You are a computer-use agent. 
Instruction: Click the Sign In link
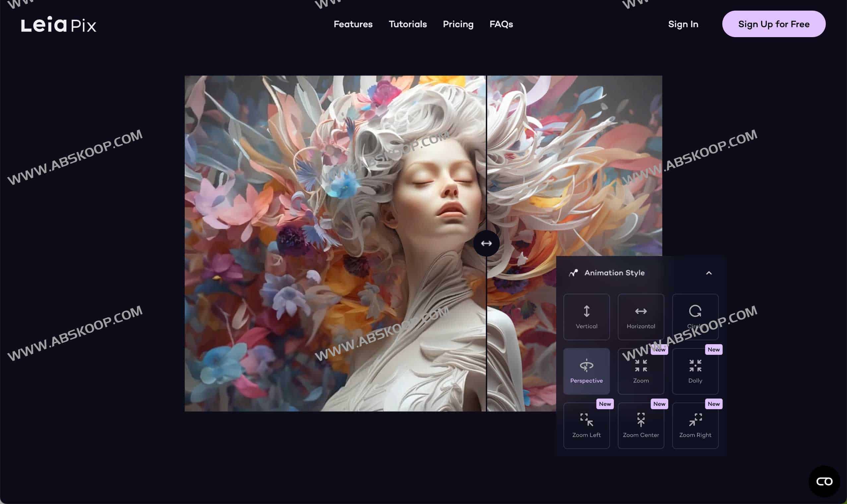[x=683, y=24]
